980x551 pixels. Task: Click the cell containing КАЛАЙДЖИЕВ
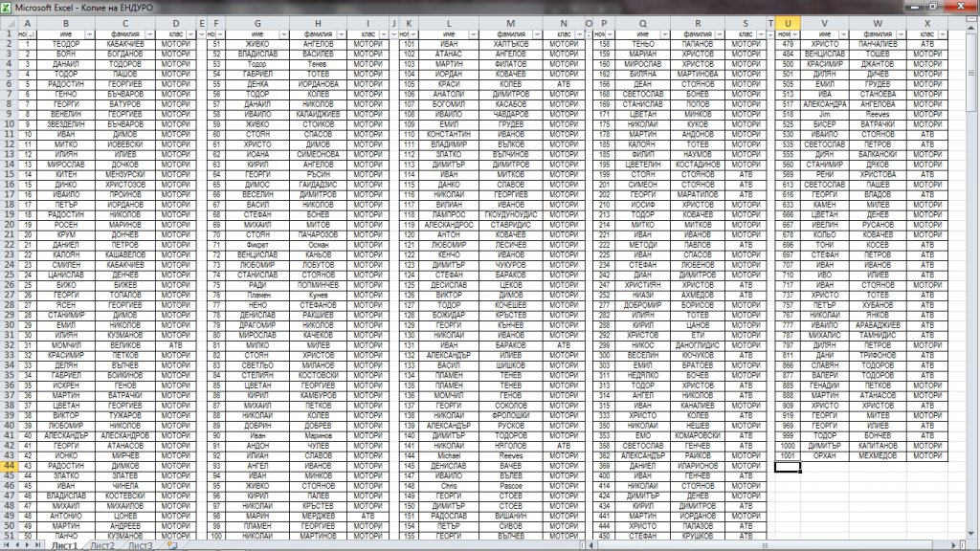[318, 114]
